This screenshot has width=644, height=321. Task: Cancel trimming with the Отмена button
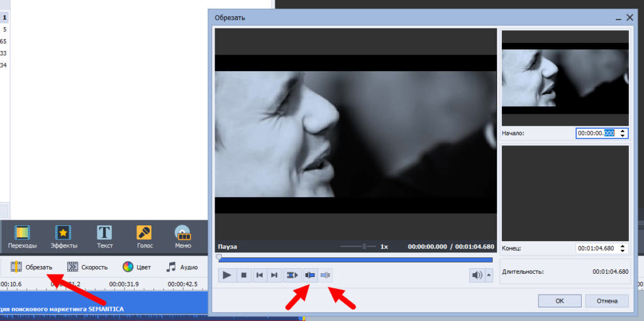[x=607, y=301]
